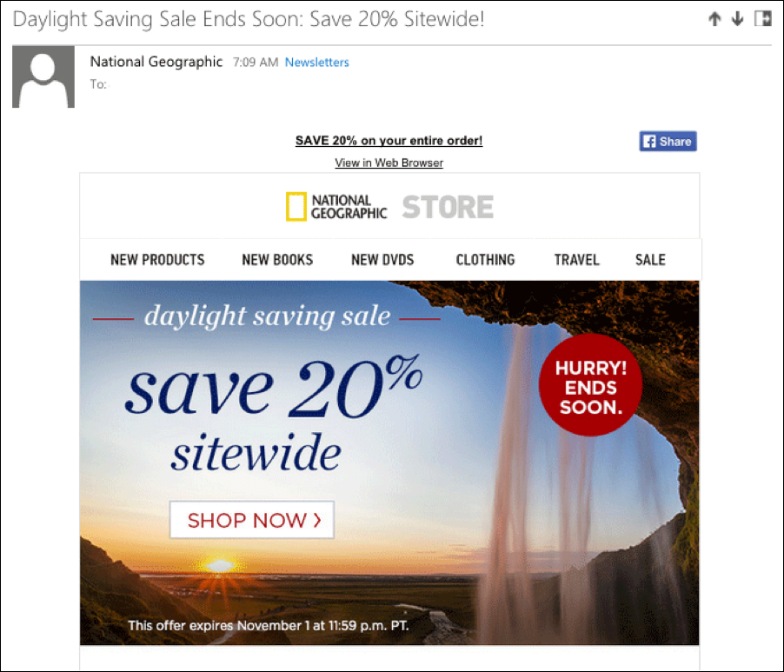Image resolution: width=784 pixels, height=672 pixels.
Task: Click the SHOP NOW button
Action: coord(252,520)
